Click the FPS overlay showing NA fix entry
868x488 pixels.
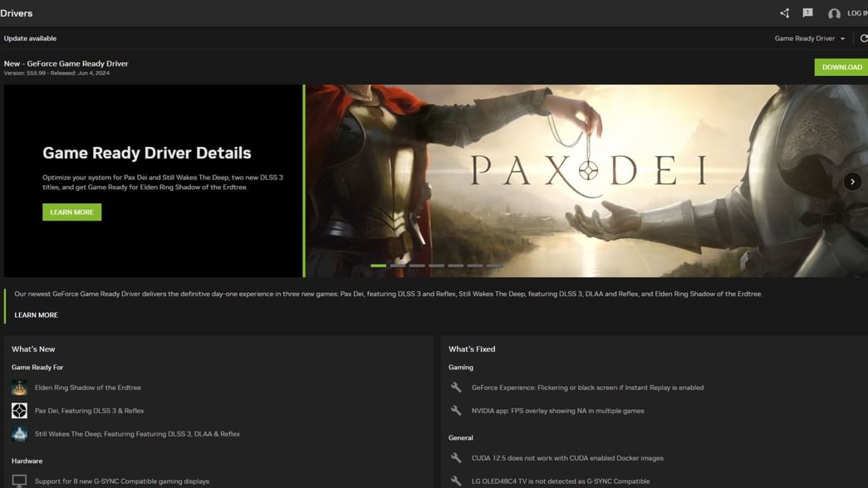(557, 411)
